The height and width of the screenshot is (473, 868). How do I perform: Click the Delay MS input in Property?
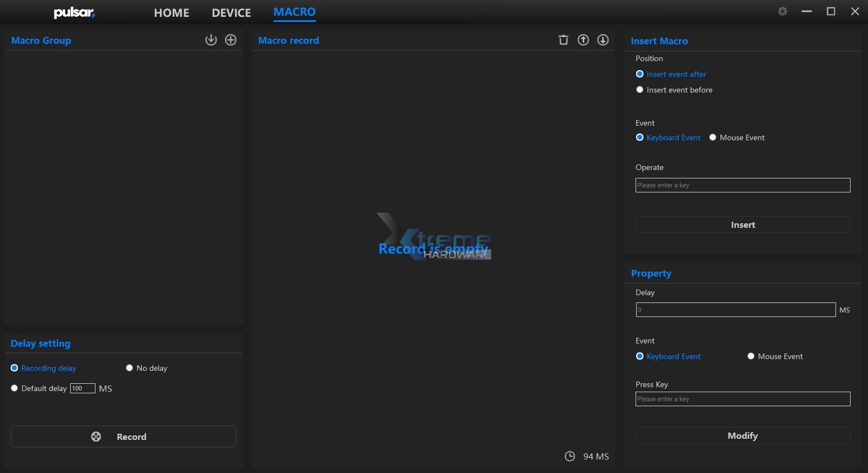click(x=735, y=310)
